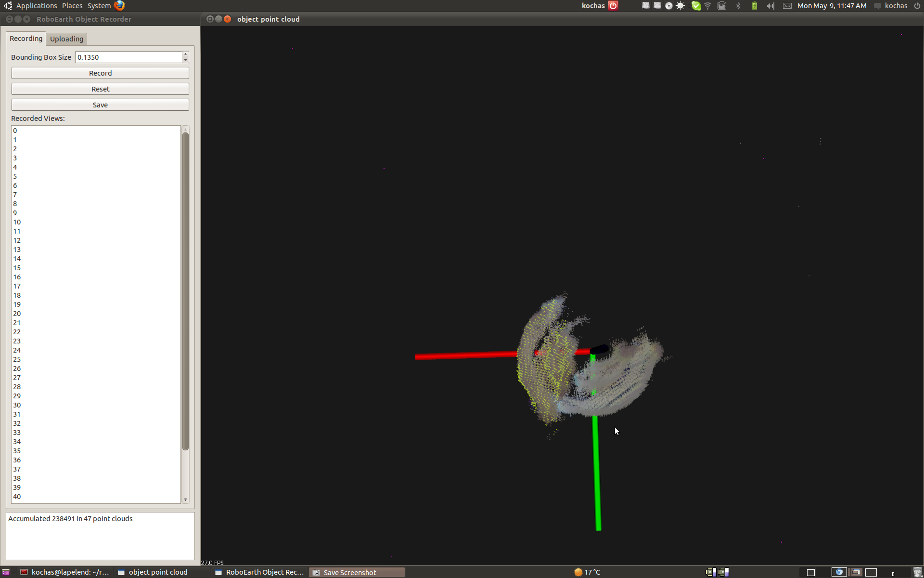Select recorded view 12 in list

point(17,240)
